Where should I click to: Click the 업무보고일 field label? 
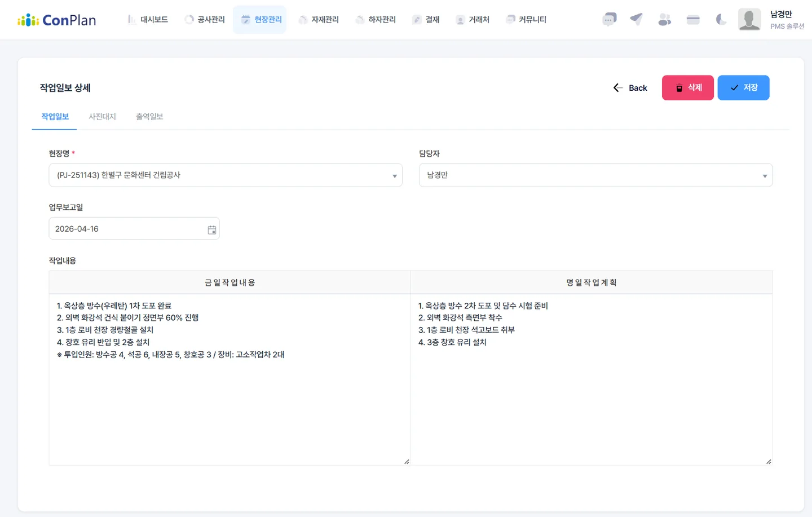(x=66, y=207)
